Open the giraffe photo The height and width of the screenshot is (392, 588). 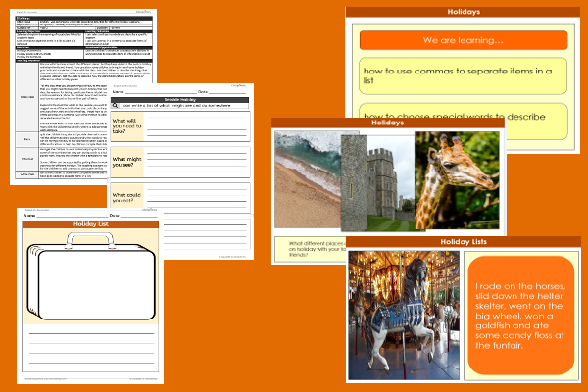pyautogui.click(x=457, y=180)
